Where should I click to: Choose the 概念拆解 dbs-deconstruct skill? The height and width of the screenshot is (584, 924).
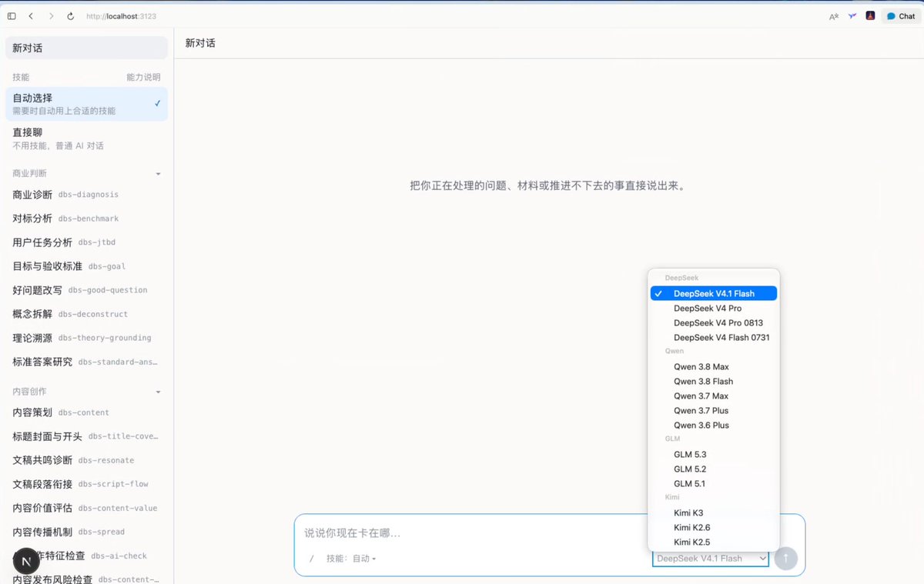[x=86, y=314]
